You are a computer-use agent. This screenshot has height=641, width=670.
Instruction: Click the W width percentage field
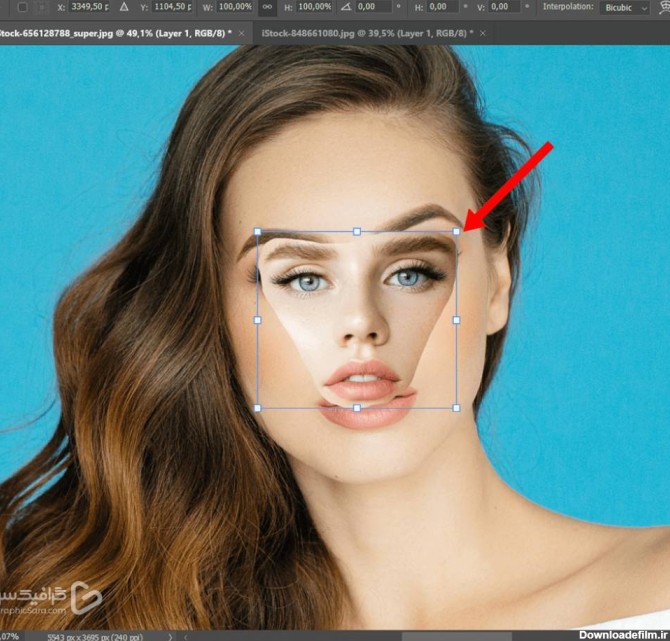pos(235,7)
